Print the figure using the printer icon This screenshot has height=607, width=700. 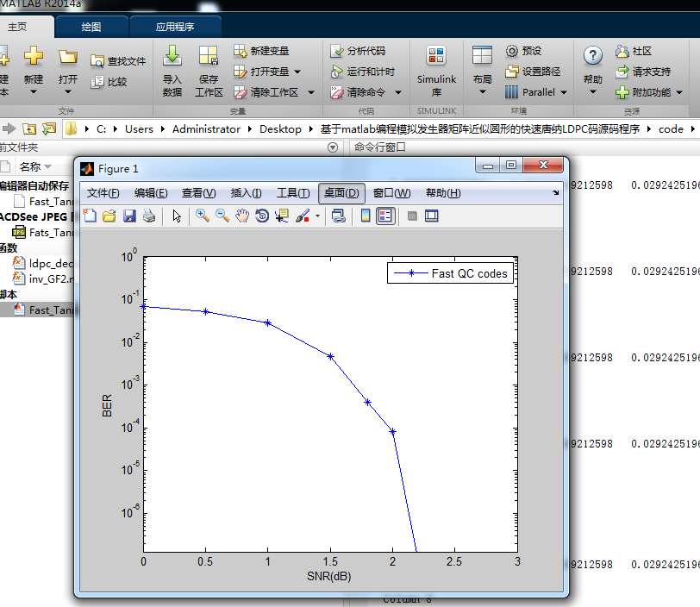[x=149, y=216]
